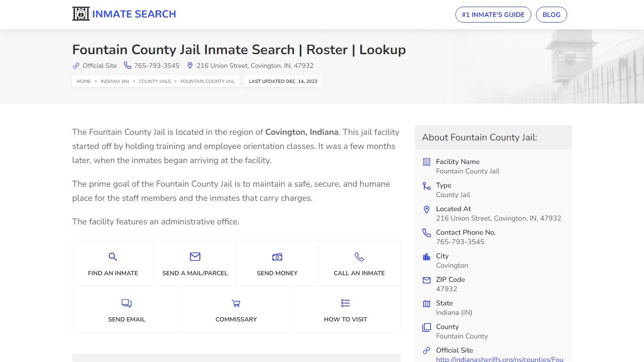Select the FOUNTAIN COUNTY JAIL breadcrumb
Screen dimensions: 644x362
click(x=207, y=81)
